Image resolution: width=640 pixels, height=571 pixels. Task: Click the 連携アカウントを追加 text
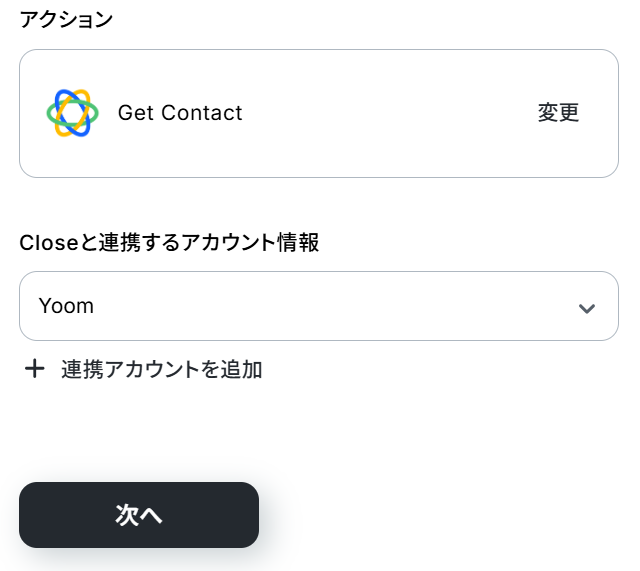click(161, 369)
